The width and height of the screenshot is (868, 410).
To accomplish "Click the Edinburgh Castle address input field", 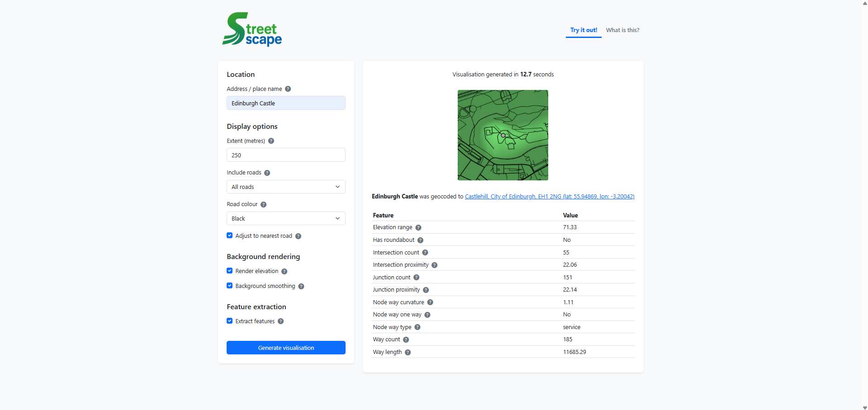I will [285, 103].
